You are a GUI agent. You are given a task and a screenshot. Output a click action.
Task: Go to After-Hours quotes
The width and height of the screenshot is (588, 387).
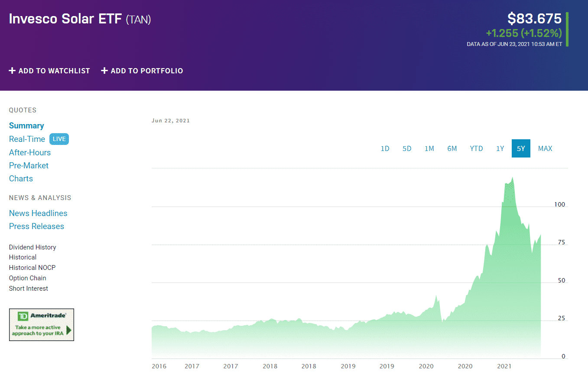click(x=30, y=152)
